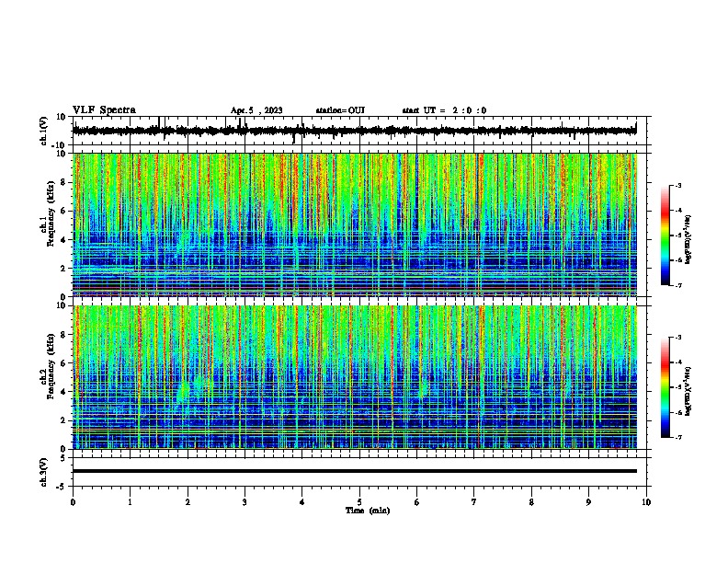Select the 'start UT = 2:0:0' header text
Viewport: 728px width, 563px height.
click(444, 110)
